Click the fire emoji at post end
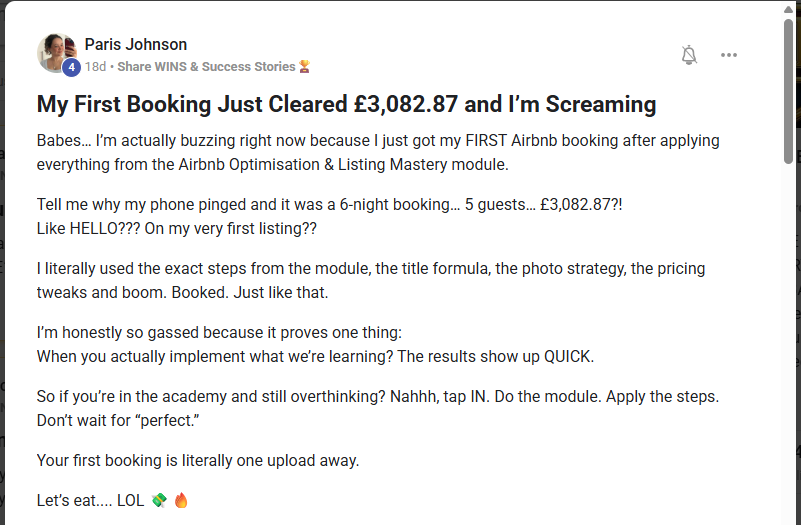The width and height of the screenshot is (801, 525). pyautogui.click(x=181, y=500)
